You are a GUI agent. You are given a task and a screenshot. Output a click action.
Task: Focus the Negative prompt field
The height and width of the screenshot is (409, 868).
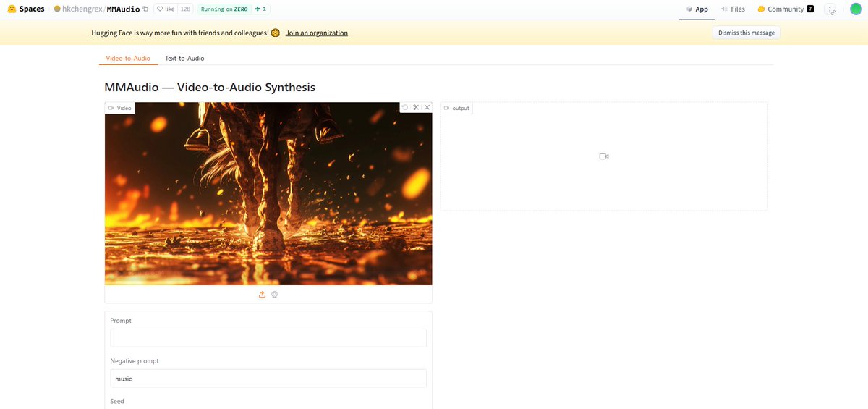(268, 379)
